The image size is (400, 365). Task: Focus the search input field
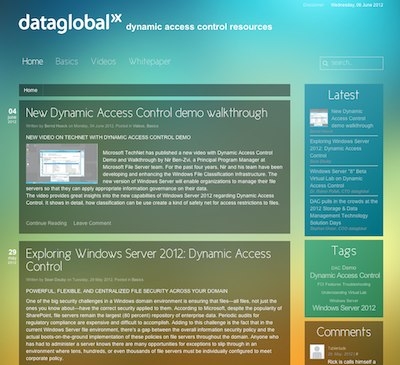click(352, 63)
